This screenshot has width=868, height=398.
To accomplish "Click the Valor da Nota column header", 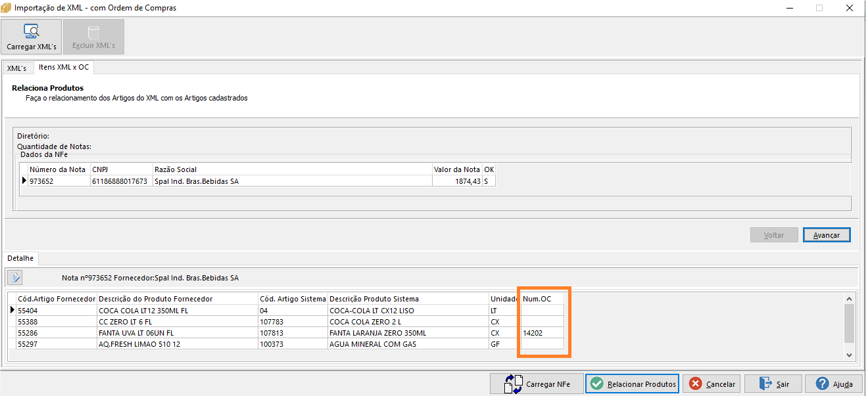I will tap(457, 169).
